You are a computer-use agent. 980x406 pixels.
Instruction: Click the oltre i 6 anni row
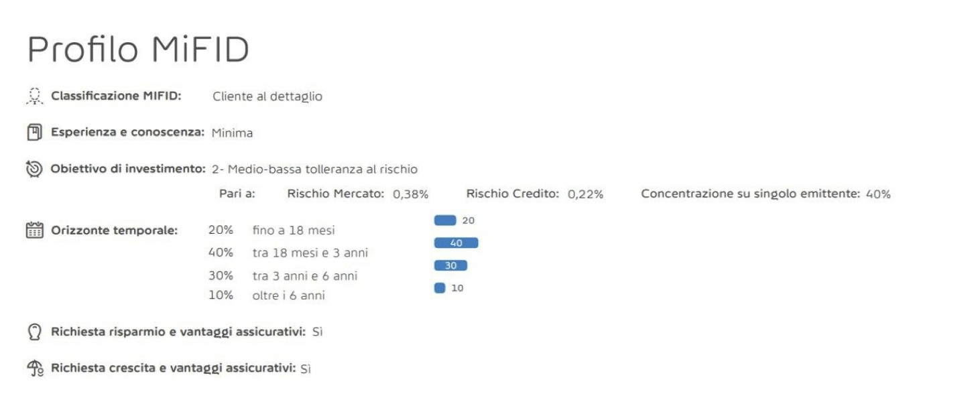pyautogui.click(x=267, y=295)
